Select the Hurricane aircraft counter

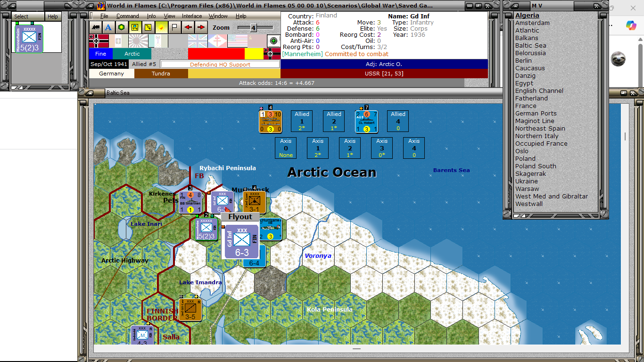pyautogui.click(x=271, y=229)
